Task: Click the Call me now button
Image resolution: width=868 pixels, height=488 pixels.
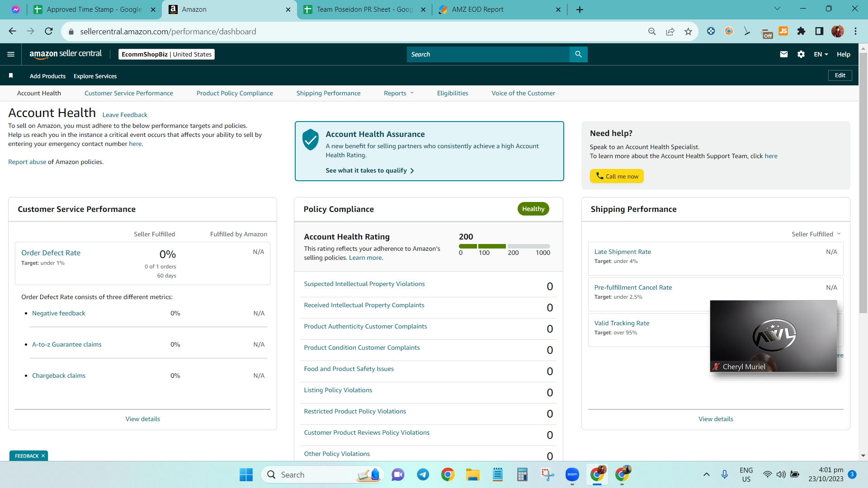Action: point(617,176)
